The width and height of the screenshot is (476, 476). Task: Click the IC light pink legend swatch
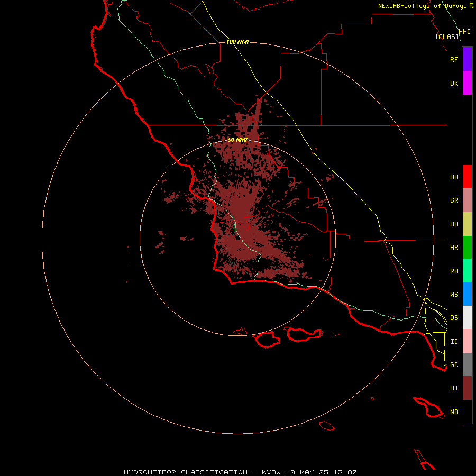467,341
